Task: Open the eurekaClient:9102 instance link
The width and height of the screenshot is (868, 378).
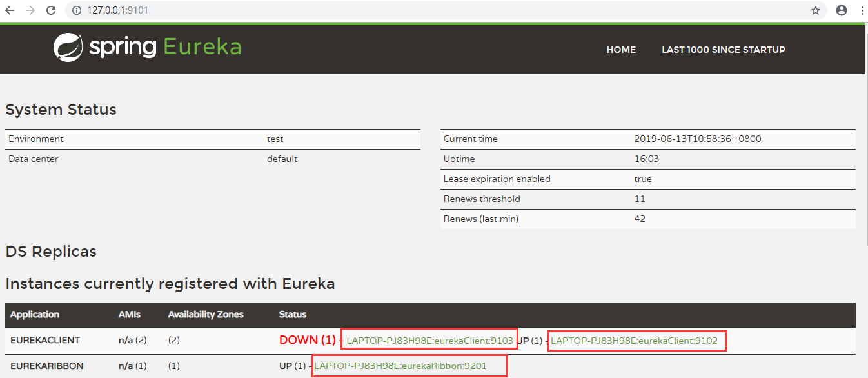Action: click(x=634, y=340)
